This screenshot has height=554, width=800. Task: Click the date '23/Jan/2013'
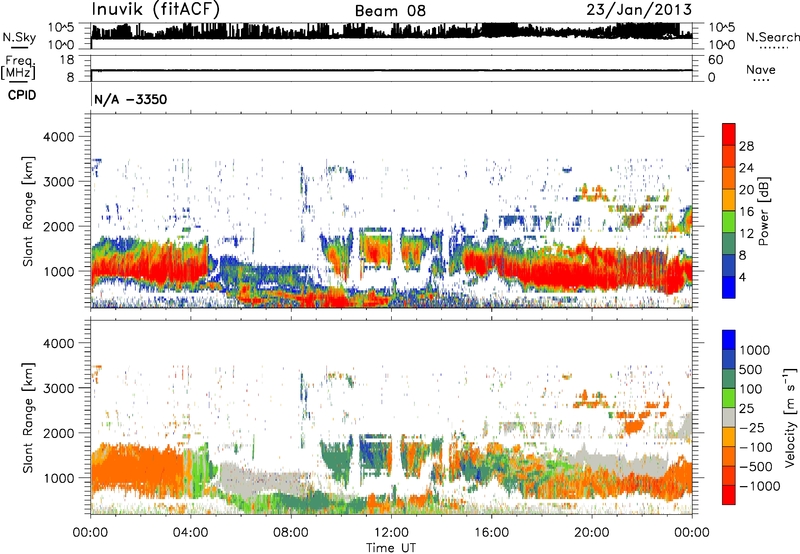(639, 10)
